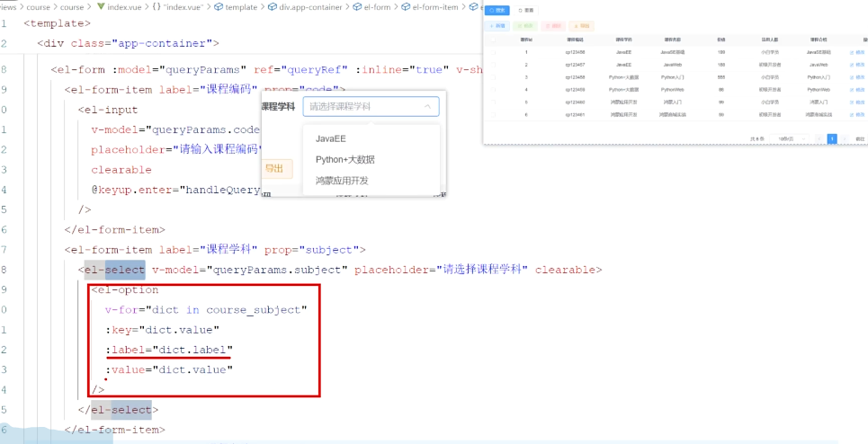This screenshot has width=868, height=444.
Task: Click the standalone clearable attribute under el-input
Action: [121, 170]
